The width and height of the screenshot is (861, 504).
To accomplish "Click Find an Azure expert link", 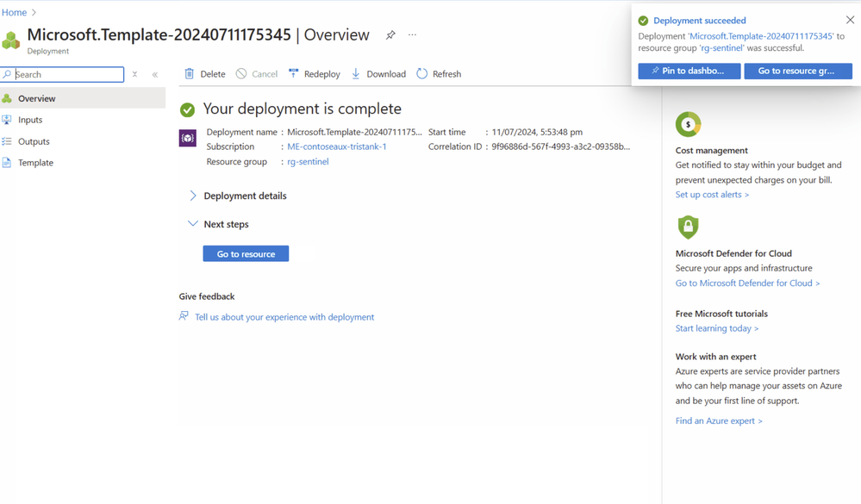I will pos(719,420).
